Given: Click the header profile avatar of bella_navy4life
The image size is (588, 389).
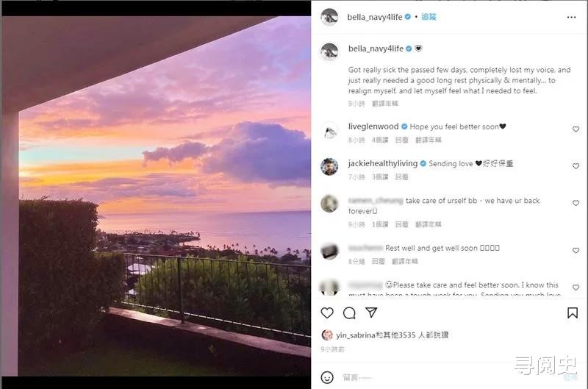Looking at the screenshot, I should click(329, 17).
